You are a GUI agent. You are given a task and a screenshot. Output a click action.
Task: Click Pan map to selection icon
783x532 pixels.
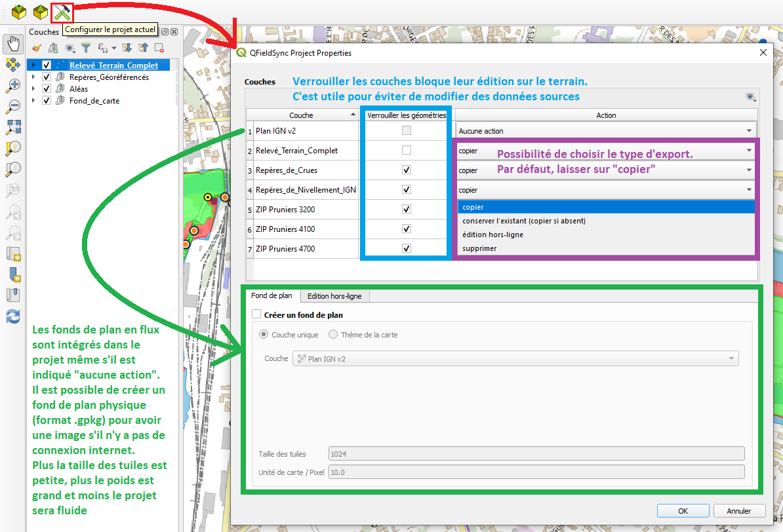point(13,64)
